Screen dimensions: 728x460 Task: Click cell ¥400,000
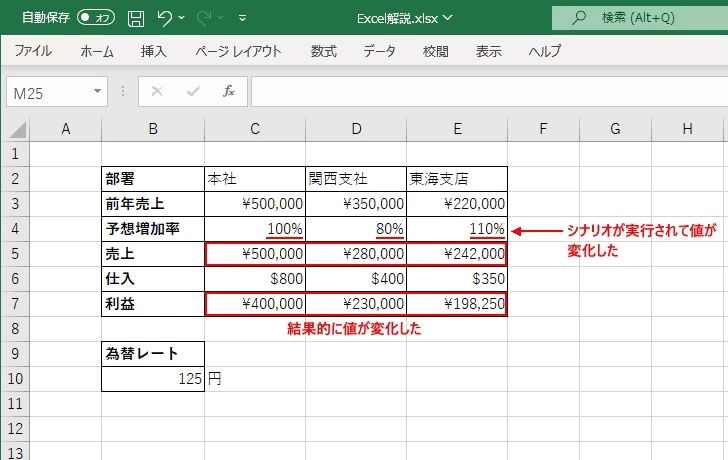click(255, 304)
